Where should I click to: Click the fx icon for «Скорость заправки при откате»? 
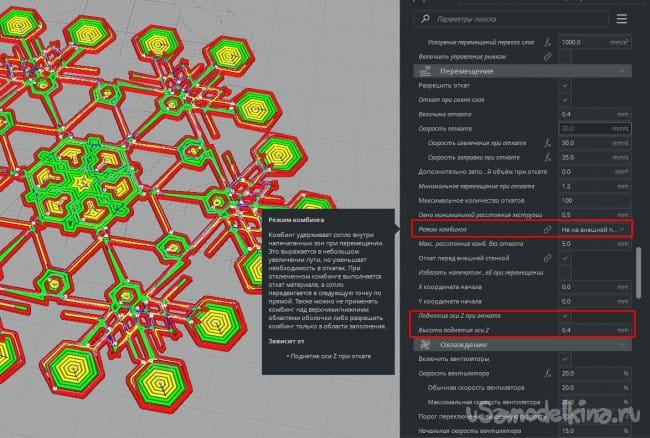click(x=548, y=157)
